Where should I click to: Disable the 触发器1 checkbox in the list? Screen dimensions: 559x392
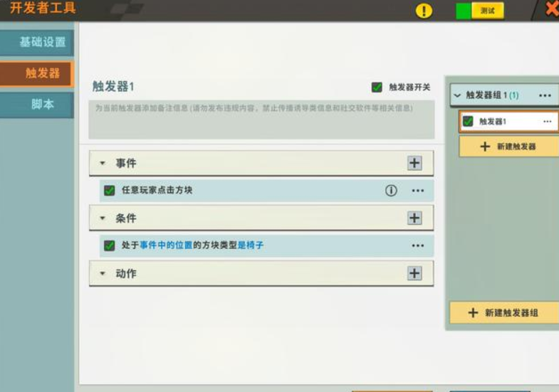[468, 122]
